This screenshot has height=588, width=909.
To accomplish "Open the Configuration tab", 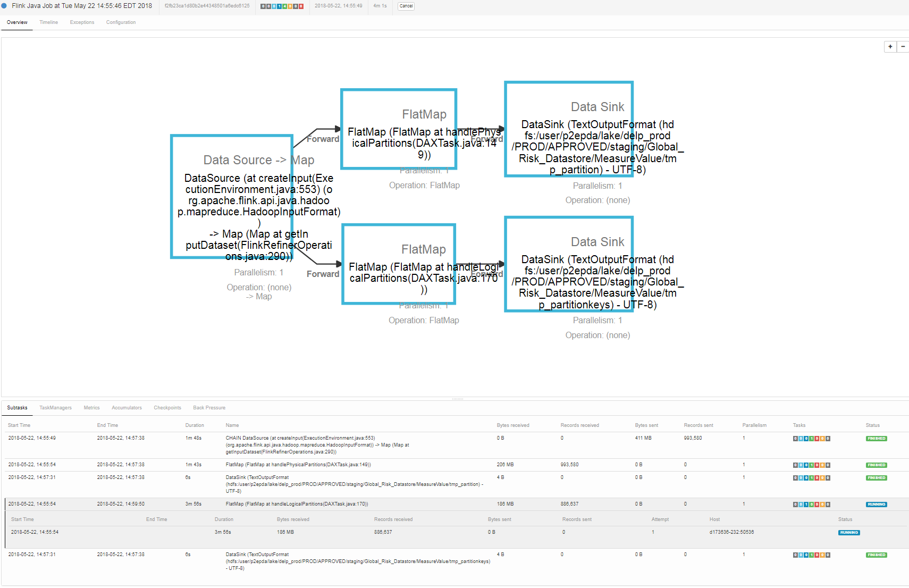I will (x=121, y=22).
